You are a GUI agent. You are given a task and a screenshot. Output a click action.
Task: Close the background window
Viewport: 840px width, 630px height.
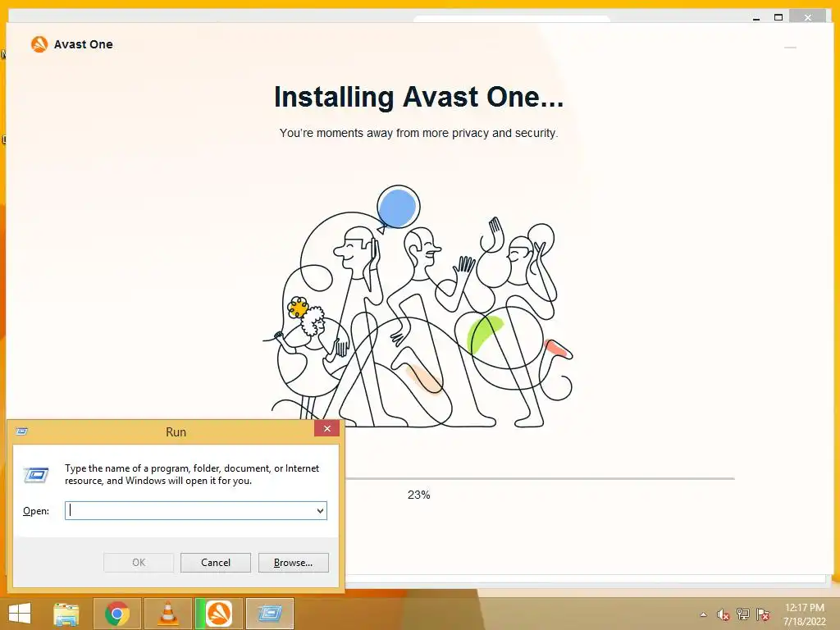808,18
